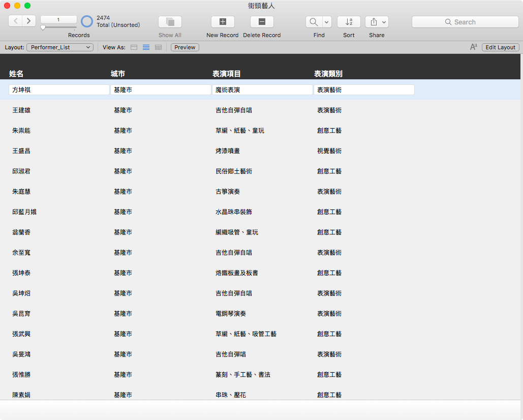This screenshot has height=420, width=523.
Task: Click 篆刻、手工藝、書法 performance item
Action: tap(243, 375)
